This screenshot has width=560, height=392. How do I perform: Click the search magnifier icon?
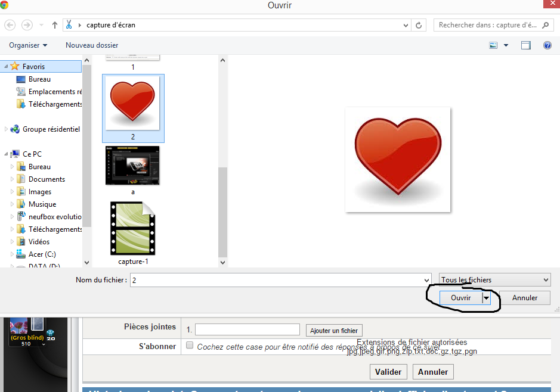545,25
